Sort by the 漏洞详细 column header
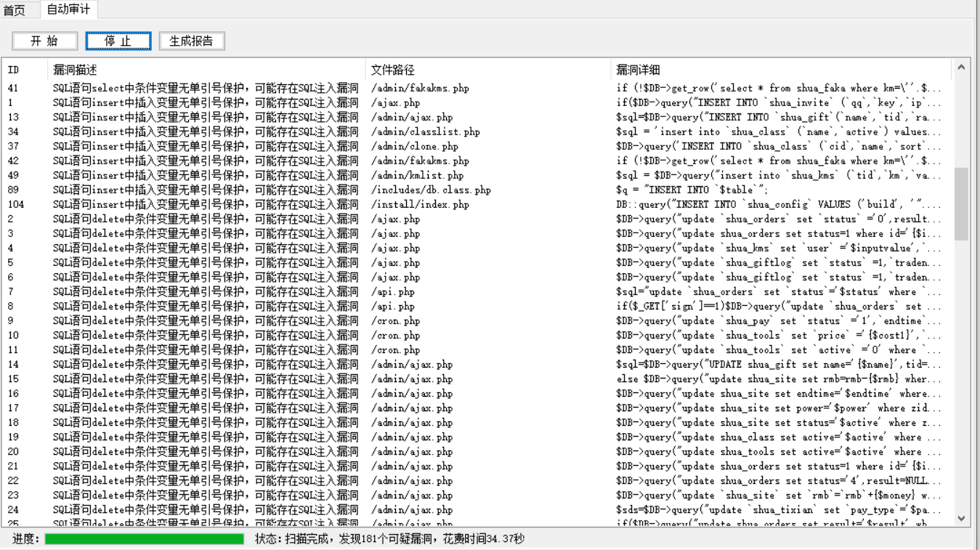Viewport: 980px width, 550px height. click(x=781, y=70)
